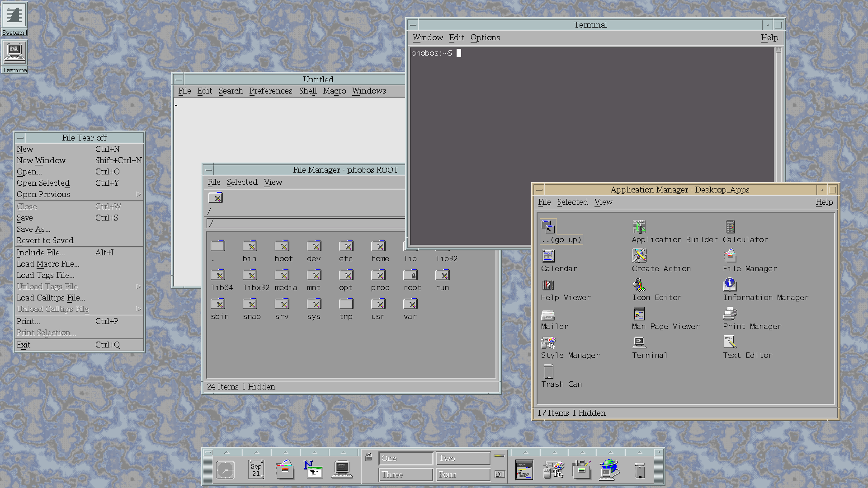Choose Save As... in File Tear-off
Viewport: 868px width, 488px height.
pos(33,229)
